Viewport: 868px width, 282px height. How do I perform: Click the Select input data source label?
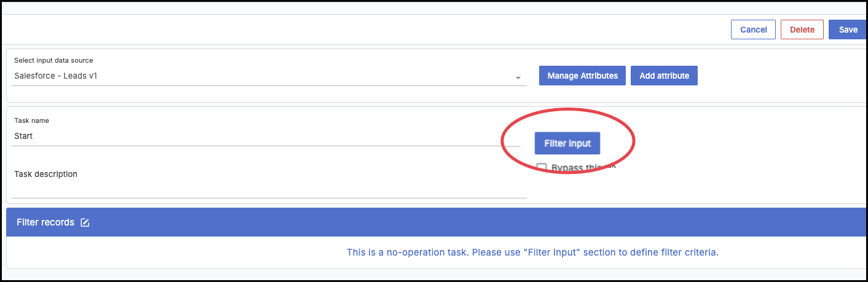(53, 60)
